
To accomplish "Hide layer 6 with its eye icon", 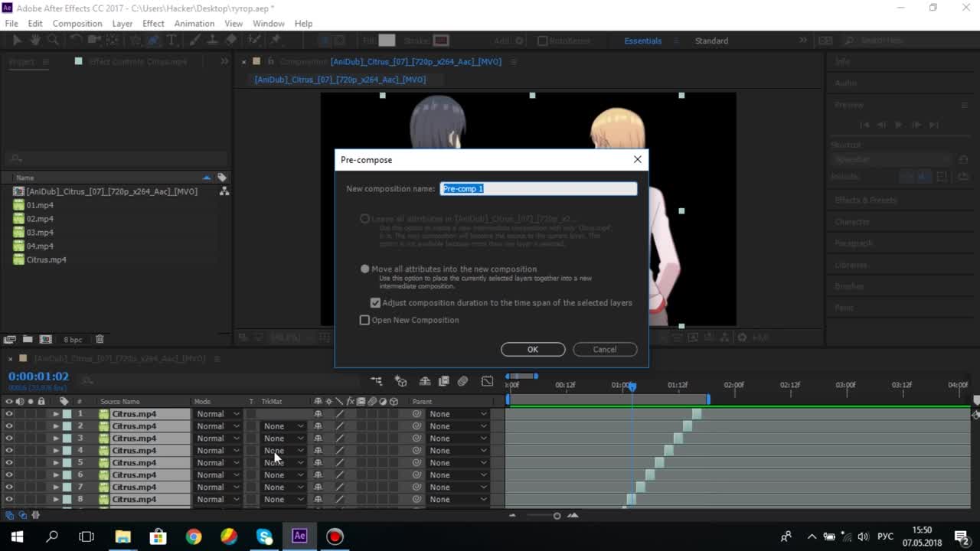I will 9,475.
